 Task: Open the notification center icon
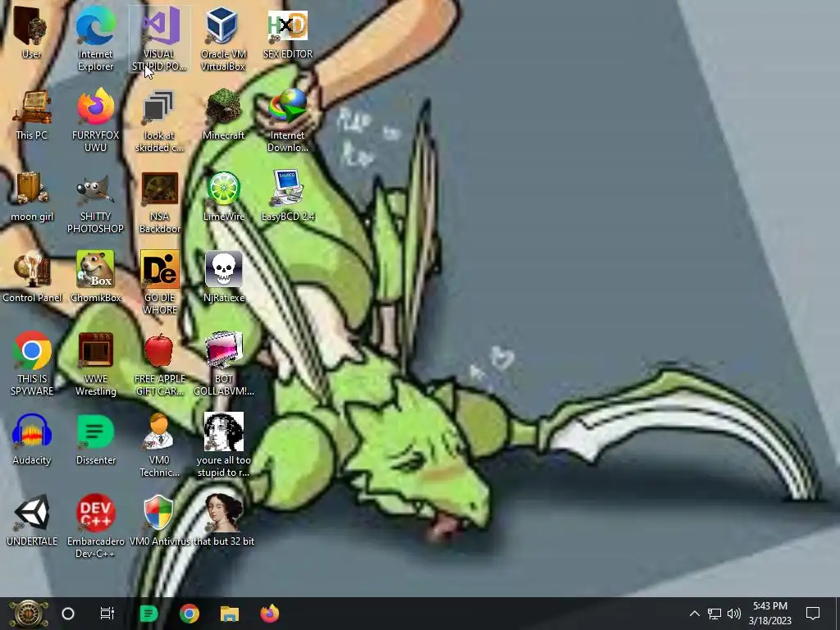click(813, 614)
